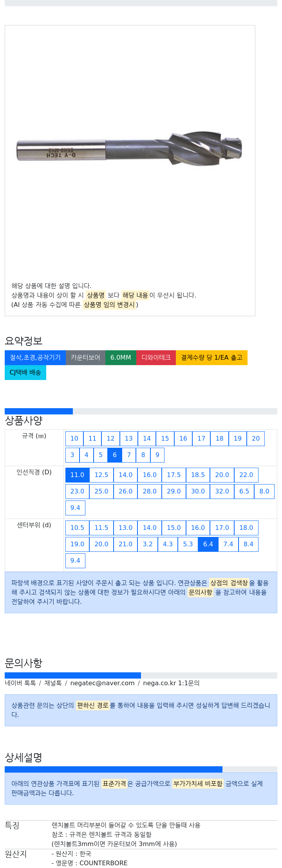Click the 상품사양 blue progress bar
The image size is (282, 868).
point(39,411)
